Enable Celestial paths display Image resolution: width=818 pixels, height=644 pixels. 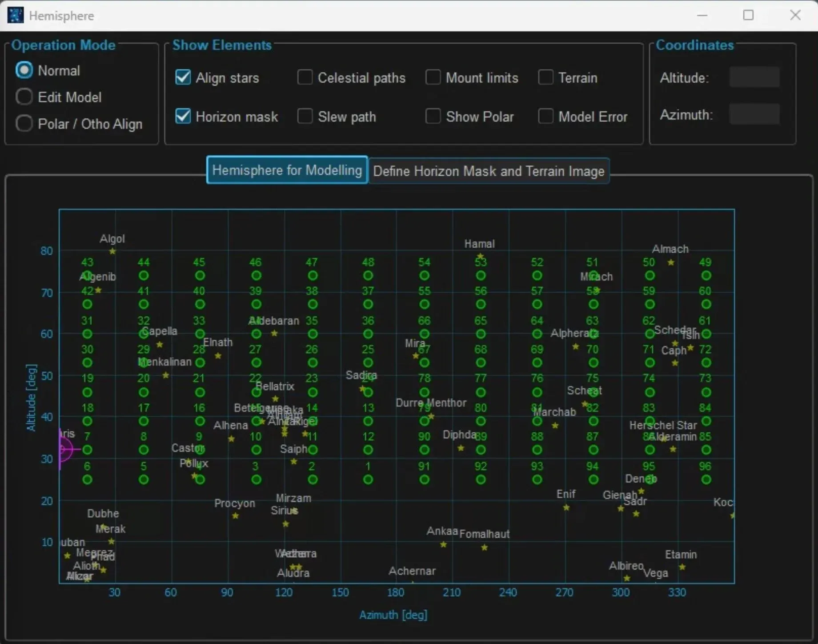tap(305, 77)
